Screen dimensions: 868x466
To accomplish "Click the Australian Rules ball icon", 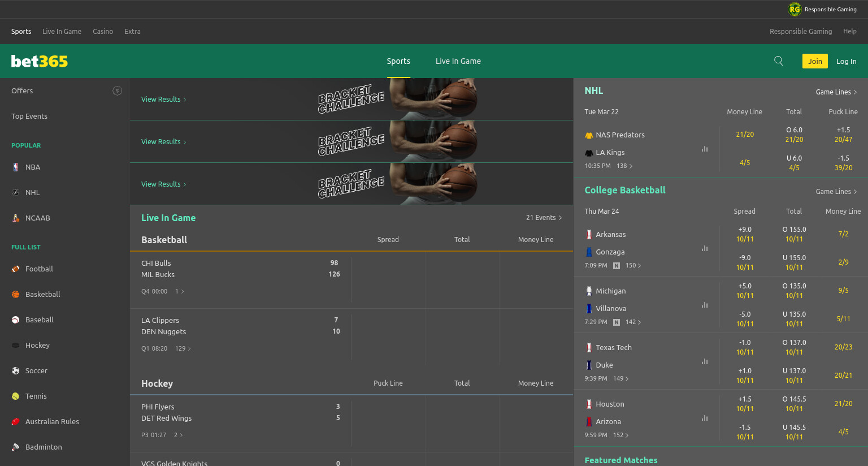I will tap(15, 421).
